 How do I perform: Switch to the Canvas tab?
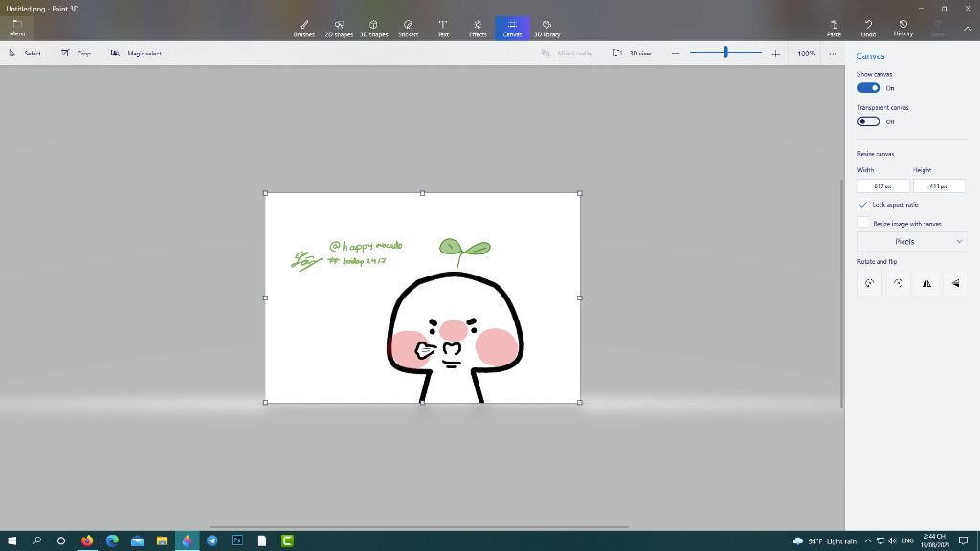pyautogui.click(x=513, y=29)
